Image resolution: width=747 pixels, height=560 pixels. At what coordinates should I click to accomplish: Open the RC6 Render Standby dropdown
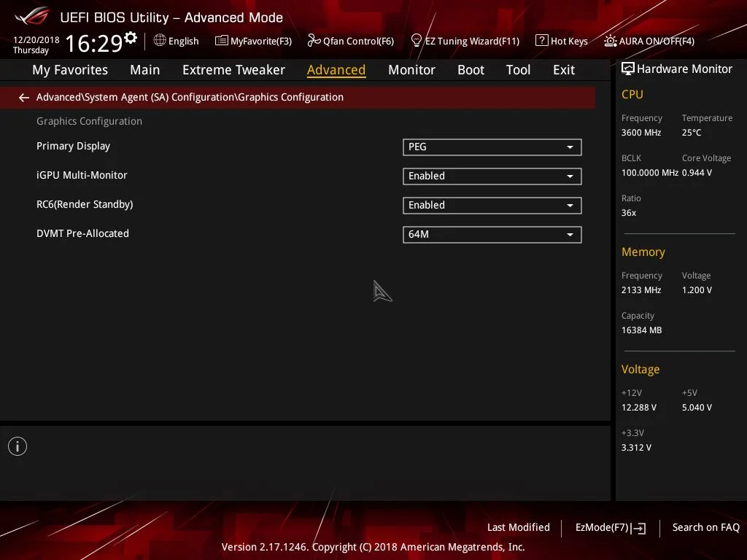click(492, 205)
